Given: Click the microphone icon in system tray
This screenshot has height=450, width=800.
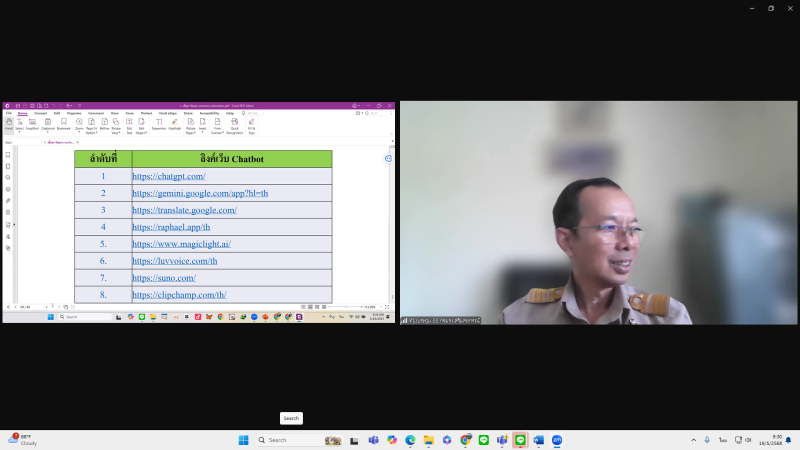Looking at the screenshot, I should (x=707, y=440).
